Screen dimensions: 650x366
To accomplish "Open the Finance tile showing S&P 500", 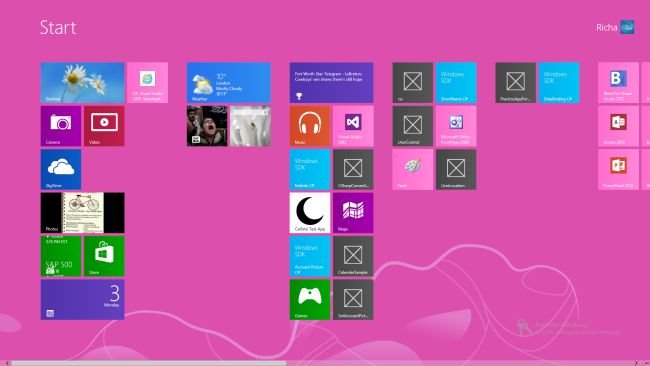I will [61, 256].
